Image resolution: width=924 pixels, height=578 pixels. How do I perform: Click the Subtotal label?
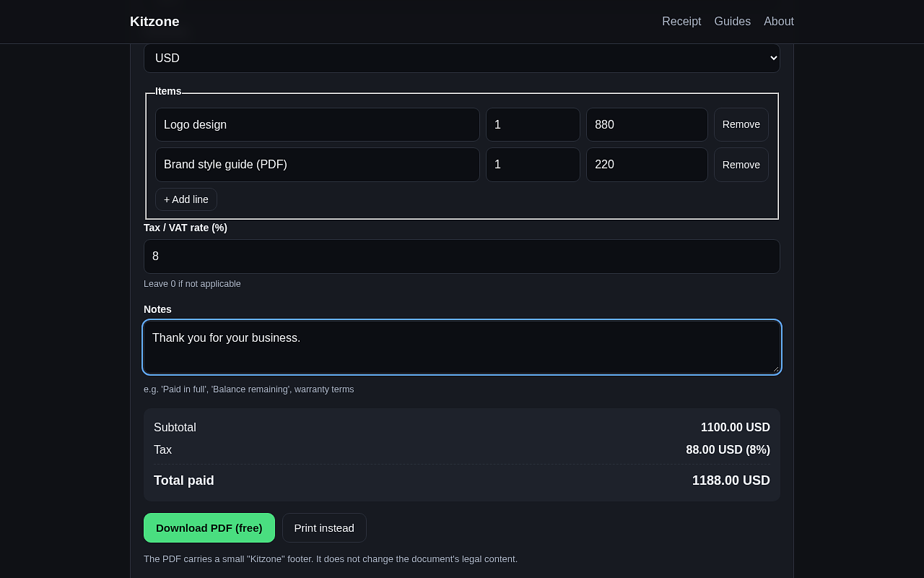175,428
